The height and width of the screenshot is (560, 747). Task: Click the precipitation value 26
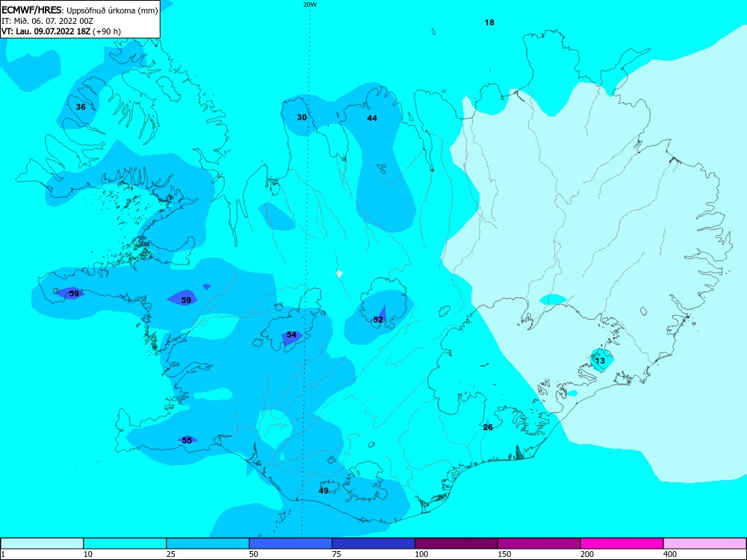488,427
